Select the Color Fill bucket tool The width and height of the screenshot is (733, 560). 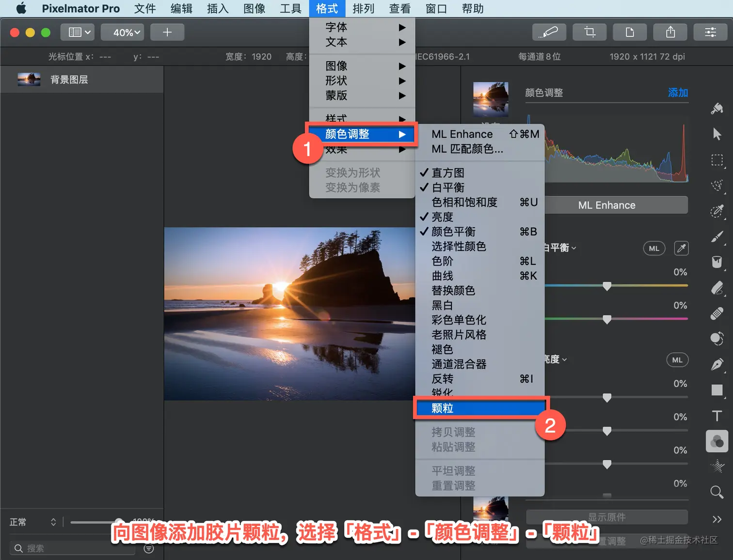point(717,262)
